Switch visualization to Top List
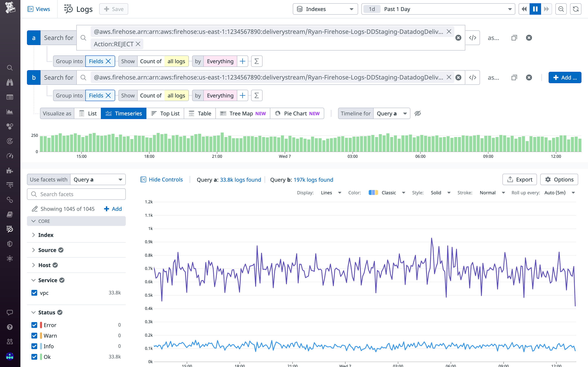This screenshot has height=367, width=588. point(165,113)
